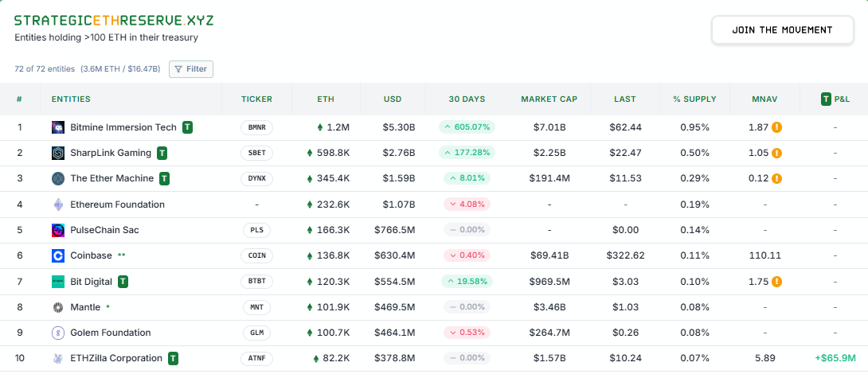Viewport: 868px width, 374px height.
Task: Click the $69.41B market cap cell
Action: (549, 255)
